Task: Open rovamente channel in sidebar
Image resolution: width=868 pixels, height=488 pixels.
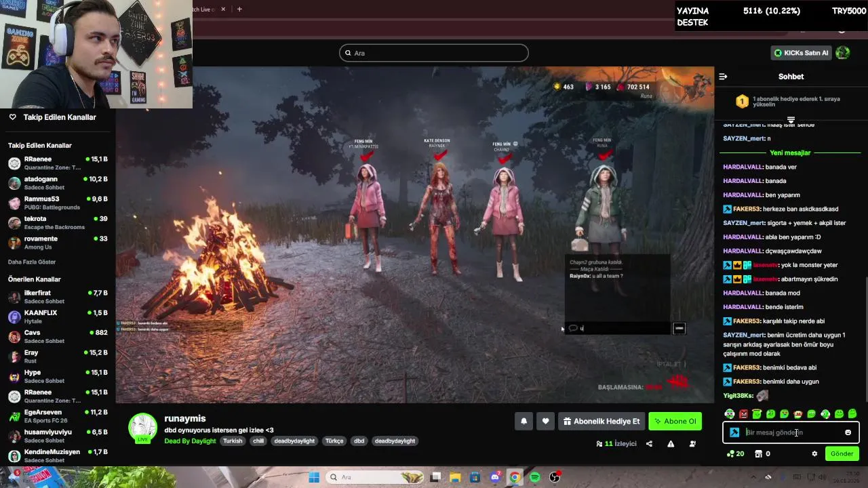Action: (58, 243)
